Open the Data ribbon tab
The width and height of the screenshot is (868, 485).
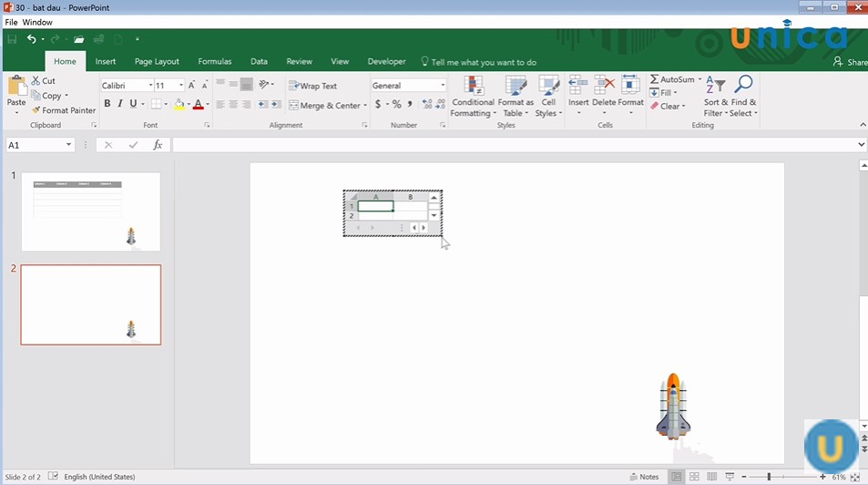tap(259, 61)
